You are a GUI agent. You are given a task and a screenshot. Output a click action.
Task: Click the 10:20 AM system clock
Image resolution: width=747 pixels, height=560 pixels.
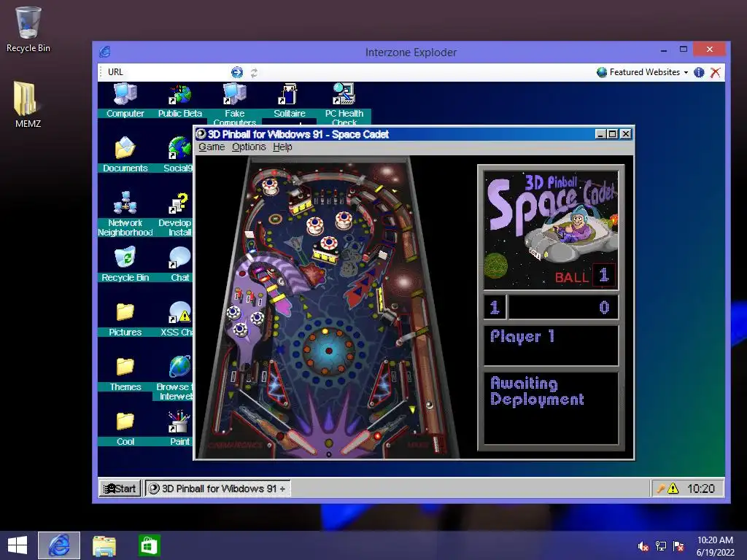(x=715, y=545)
